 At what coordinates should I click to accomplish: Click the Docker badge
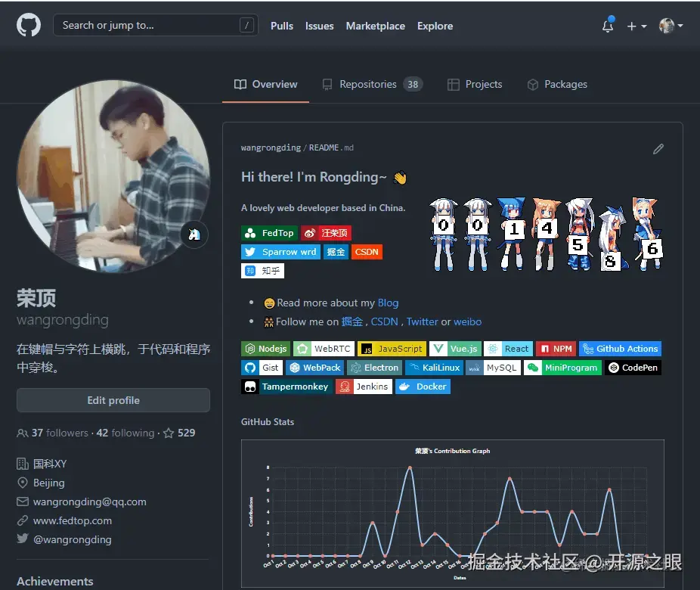pos(423,387)
